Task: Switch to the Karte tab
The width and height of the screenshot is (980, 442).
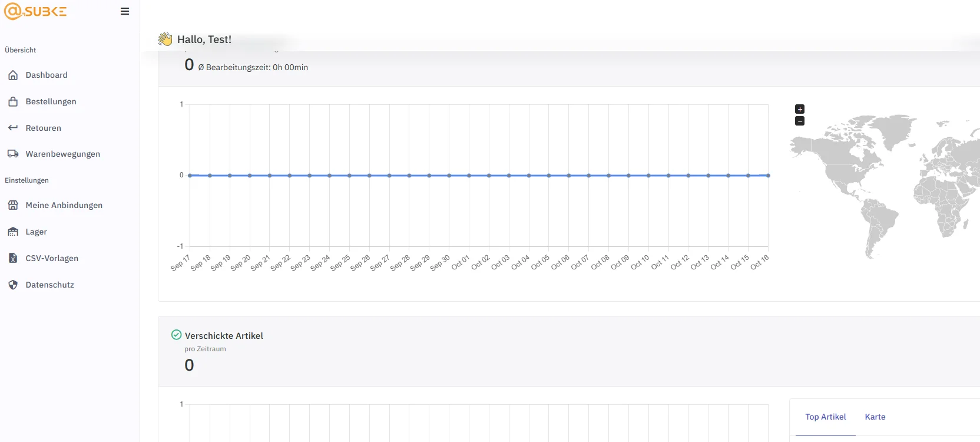Action: pyautogui.click(x=875, y=417)
